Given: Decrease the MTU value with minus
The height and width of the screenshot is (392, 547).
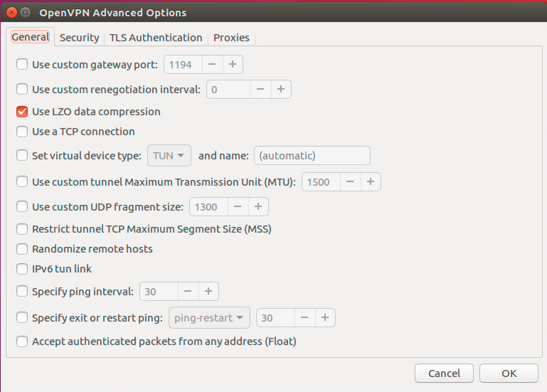Looking at the screenshot, I should tap(350, 182).
